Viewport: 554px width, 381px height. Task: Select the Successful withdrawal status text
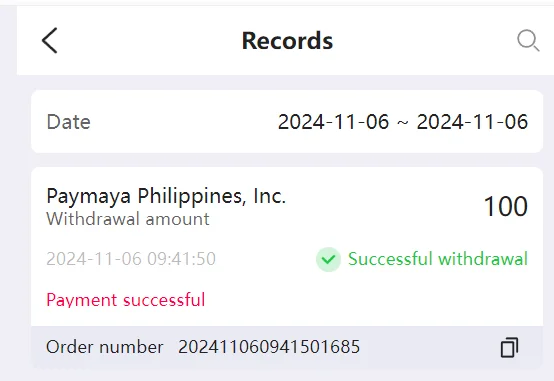438,259
